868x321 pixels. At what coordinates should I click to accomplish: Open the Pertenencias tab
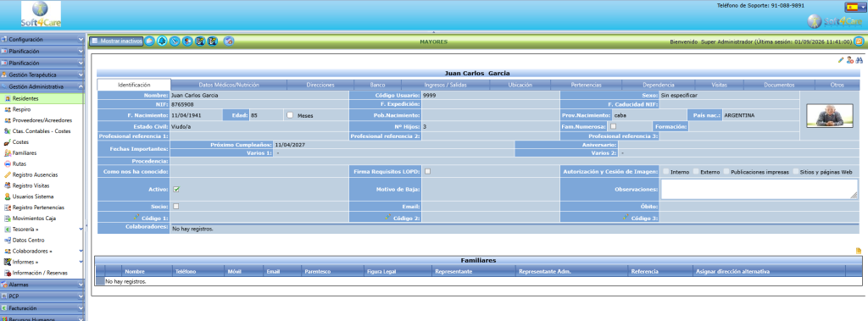(x=587, y=85)
